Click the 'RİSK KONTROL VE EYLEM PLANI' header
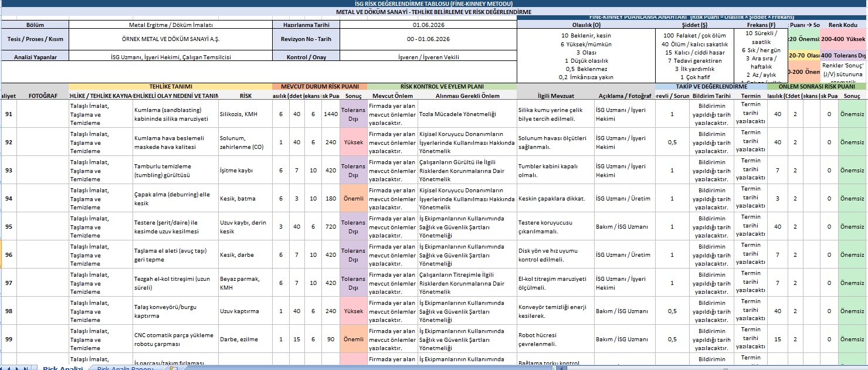Screen dimensions: 868x370 tap(442, 86)
